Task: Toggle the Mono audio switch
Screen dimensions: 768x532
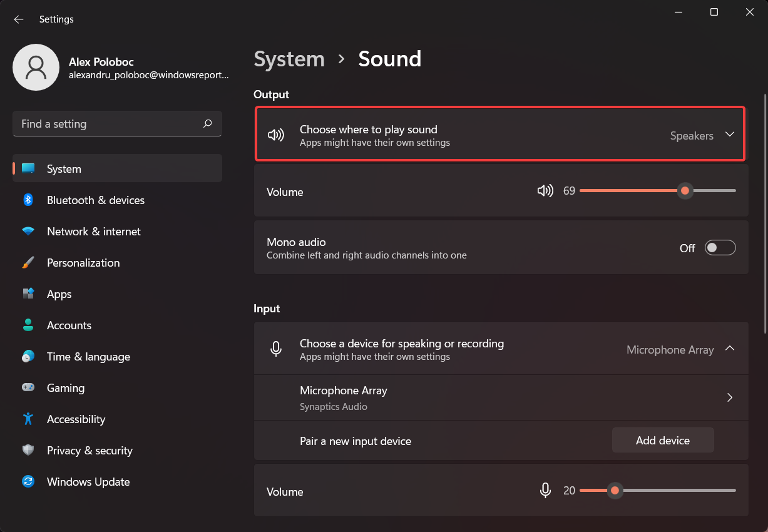Action: click(x=720, y=248)
